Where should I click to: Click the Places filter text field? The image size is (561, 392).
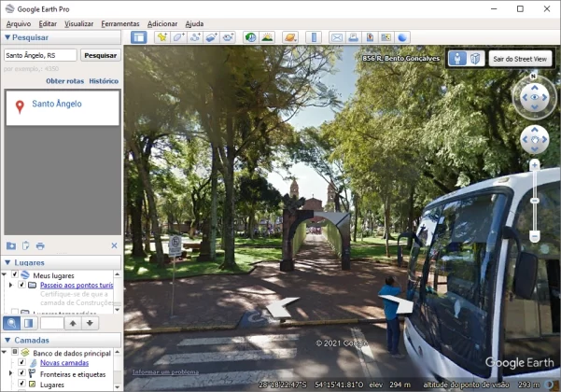pyautogui.click(x=52, y=323)
